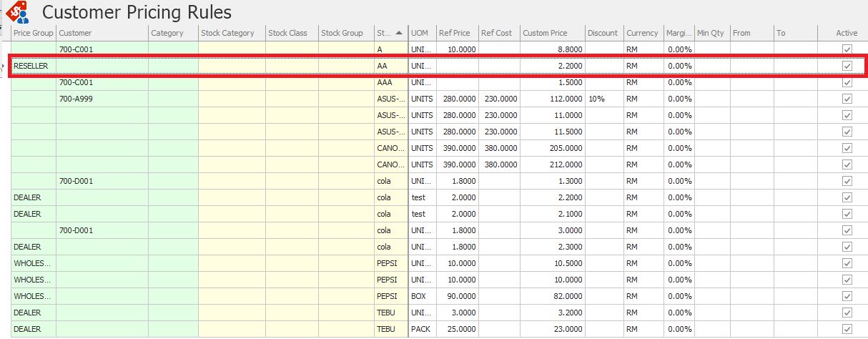868x339 pixels.
Task: Select the custom price 112.0000 cell
Action: (553, 99)
